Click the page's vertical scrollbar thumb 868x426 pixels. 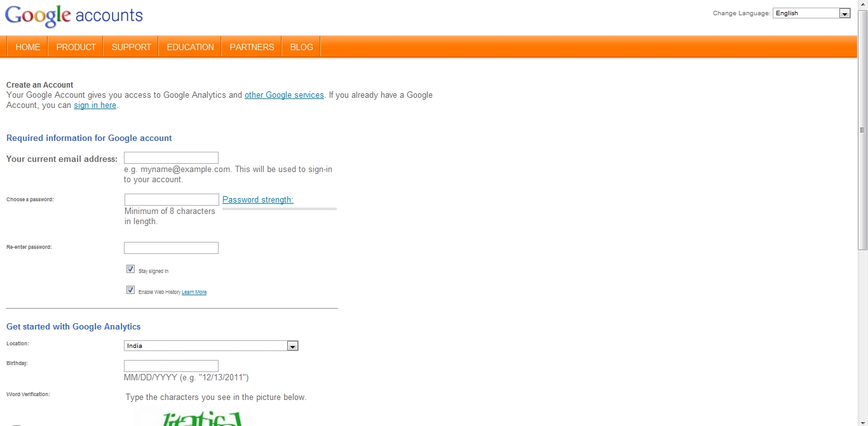(x=863, y=130)
